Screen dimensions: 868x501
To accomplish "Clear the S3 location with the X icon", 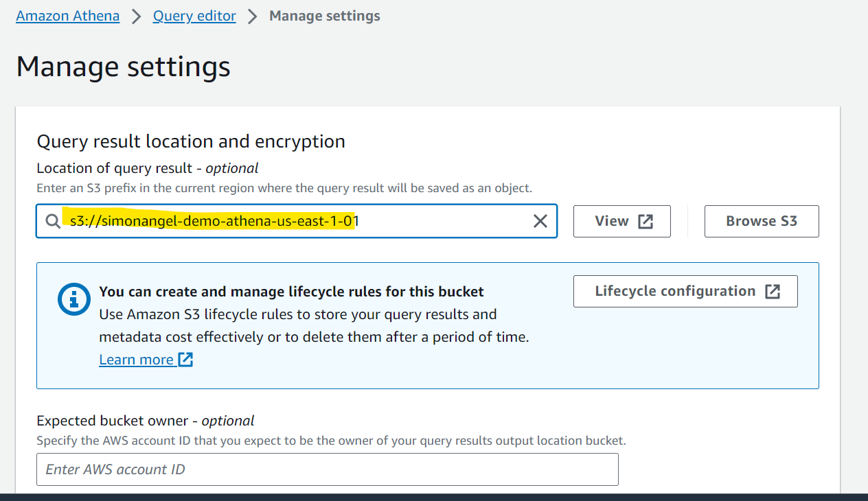I will 540,221.
